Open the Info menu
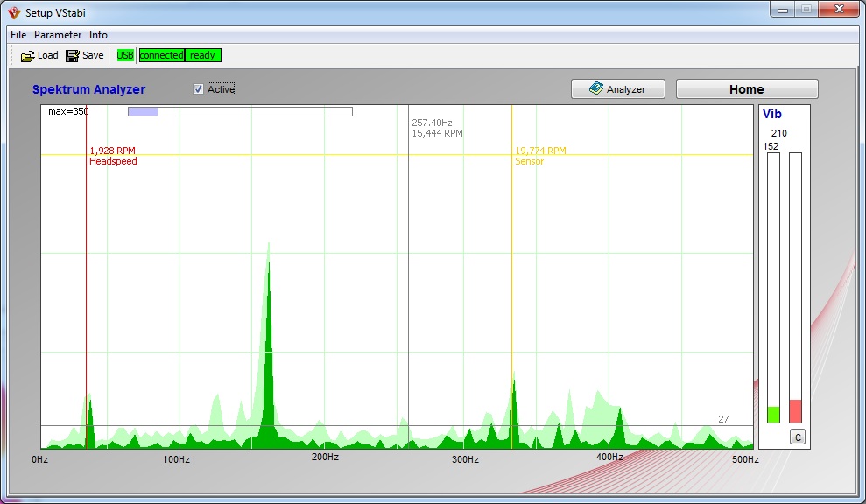This screenshot has width=866, height=504. click(x=98, y=35)
